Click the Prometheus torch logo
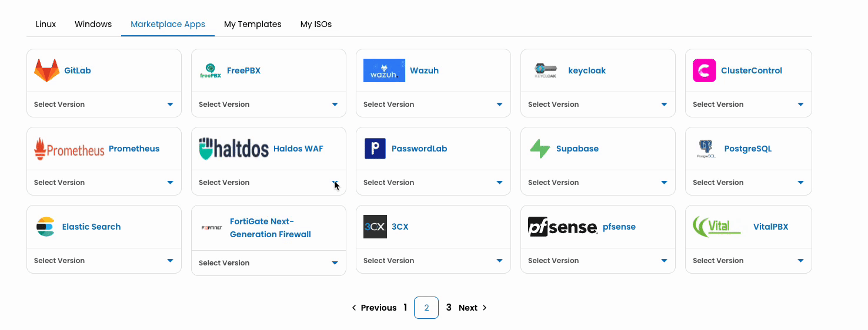 69,149
